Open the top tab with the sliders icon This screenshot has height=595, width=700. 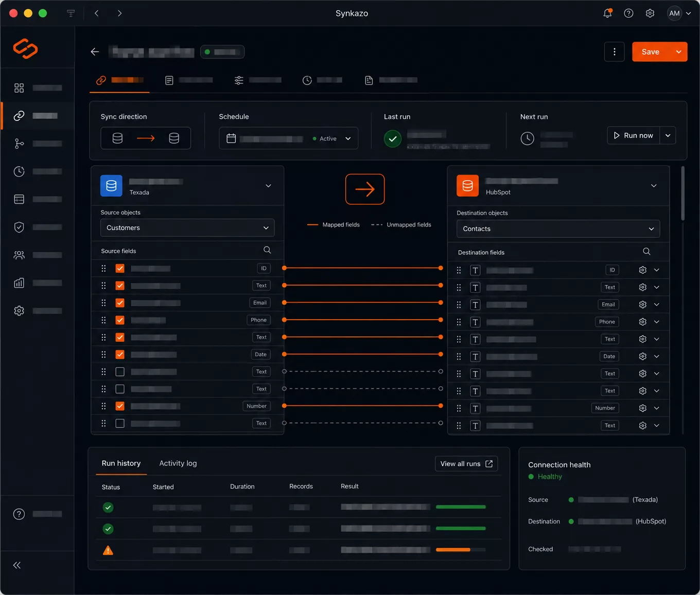pyautogui.click(x=257, y=80)
